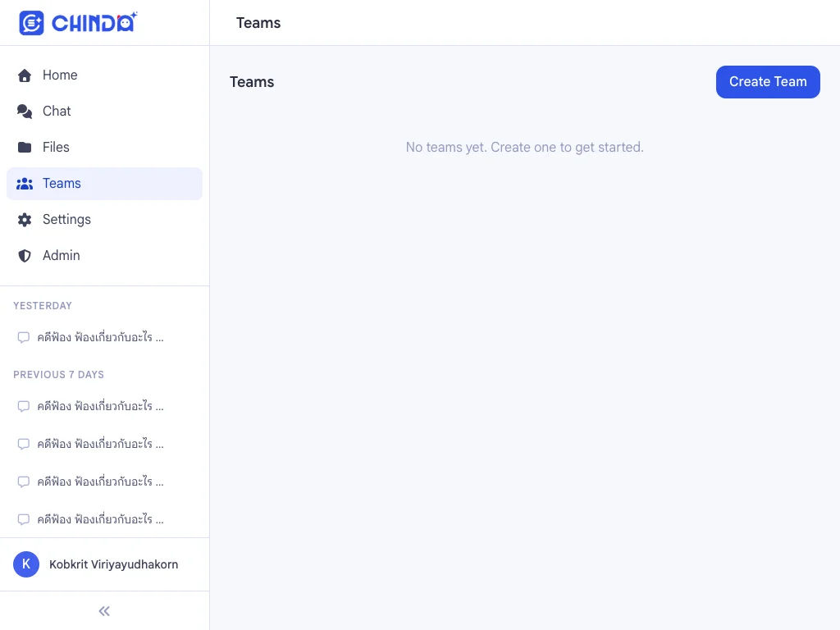
Task: Click the chat bubble icon under Yesterday
Action: click(x=24, y=337)
